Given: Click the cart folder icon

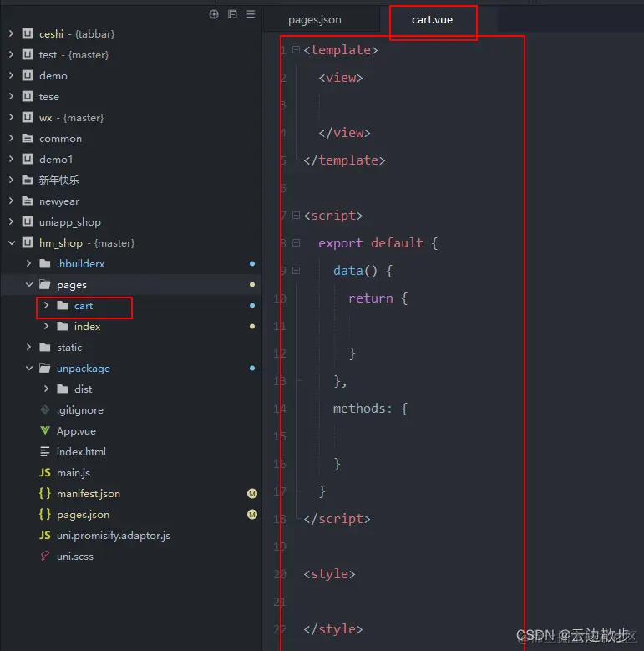Looking at the screenshot, I should [63, 306].
